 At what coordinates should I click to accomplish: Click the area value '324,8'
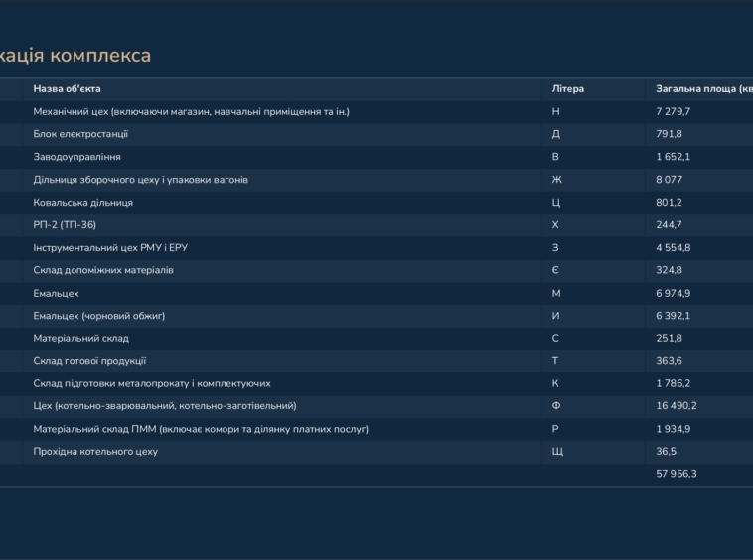[x=669, y=270]
